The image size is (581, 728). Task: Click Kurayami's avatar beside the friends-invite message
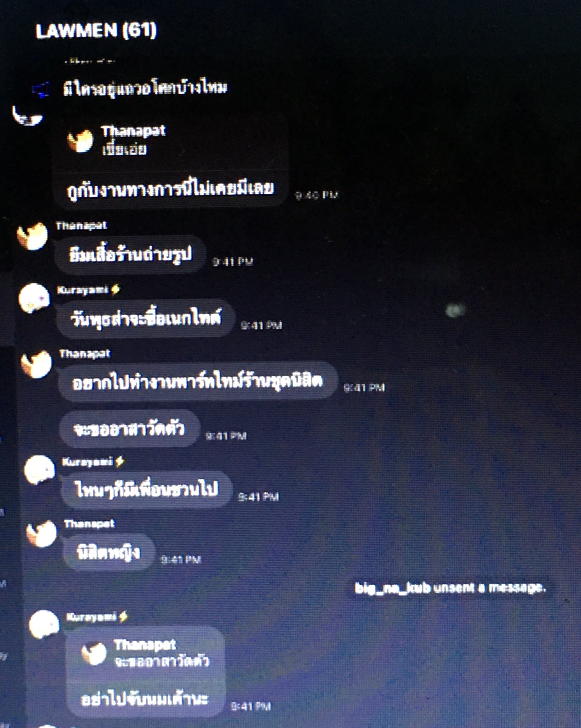click(x=39, y=470)
